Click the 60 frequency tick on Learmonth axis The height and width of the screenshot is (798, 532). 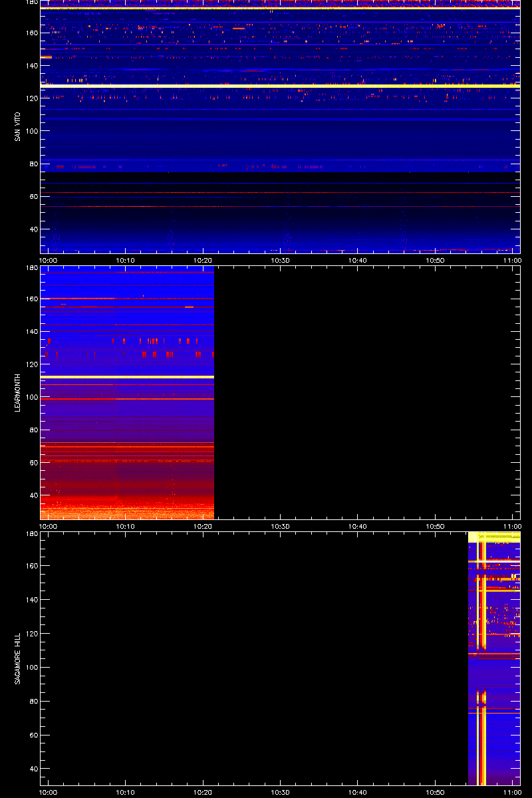(33, 463)
